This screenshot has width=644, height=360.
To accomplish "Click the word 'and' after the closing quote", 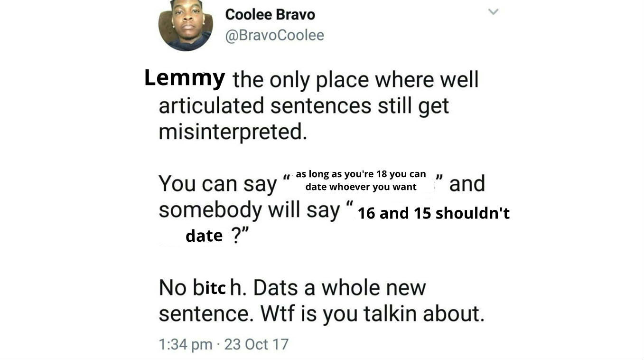I will (x=467, y=183).
